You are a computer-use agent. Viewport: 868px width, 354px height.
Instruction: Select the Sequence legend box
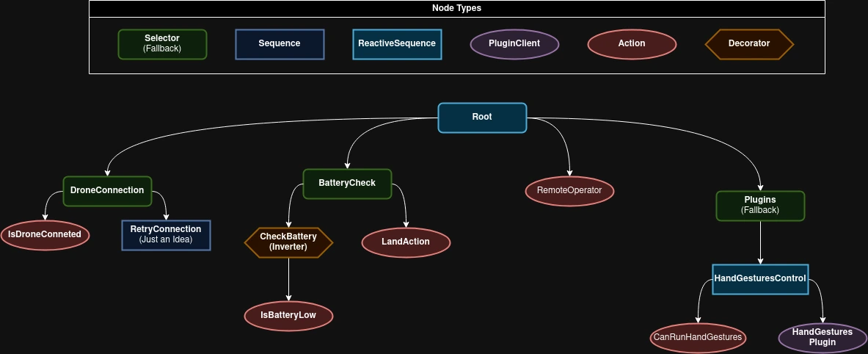coord(280,44)
